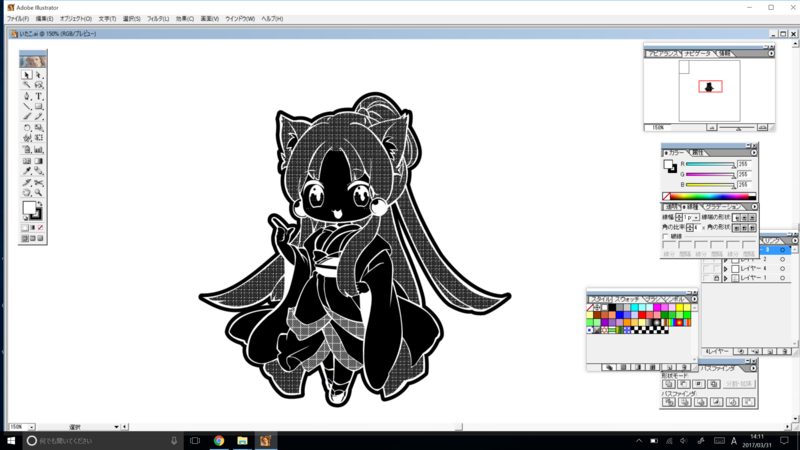Select the Eyedropper tool
The image size is (800, 450).
[27, 171]
